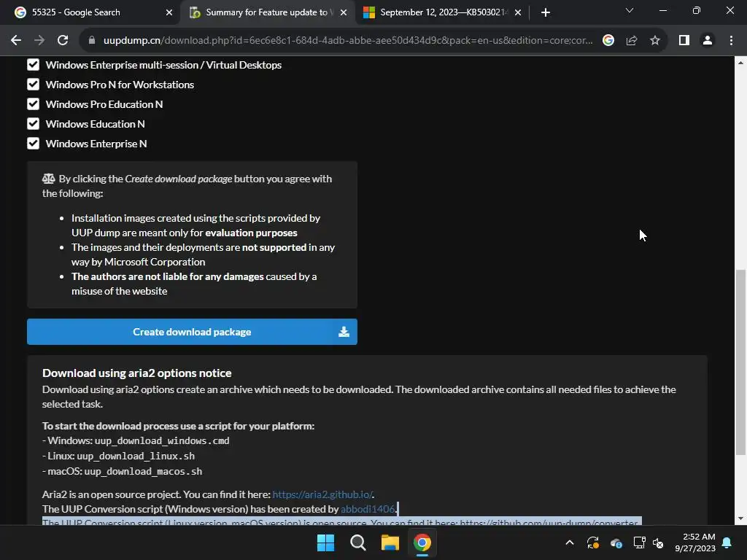Click the browser back arrow
The width and height of the screenshot is (747, 560).
click(16, 41)
